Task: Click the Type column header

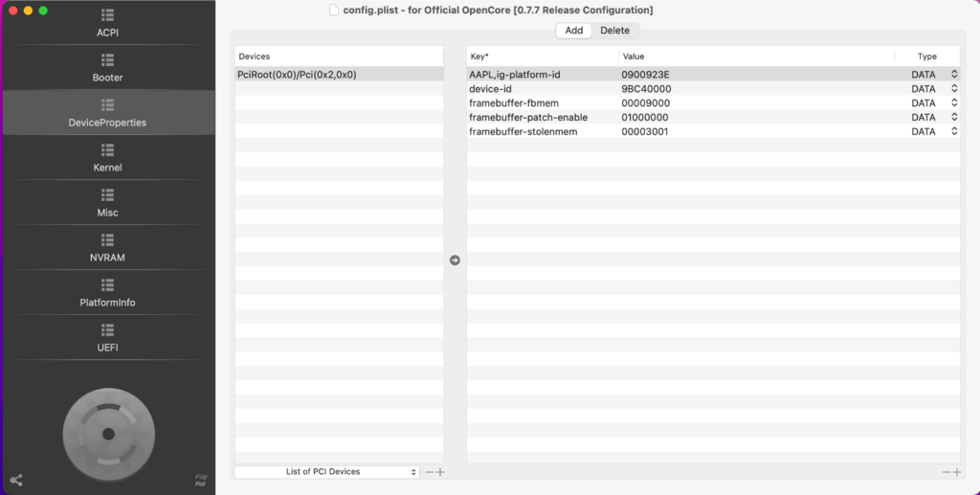Action: [x=927, y=56]
